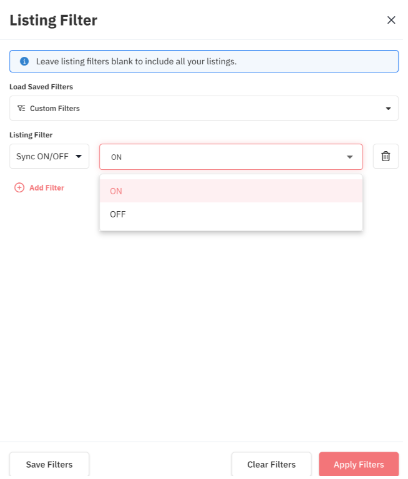Click the Load Saved Filters label
Screen dimensions: 408x479
[42, 88]
